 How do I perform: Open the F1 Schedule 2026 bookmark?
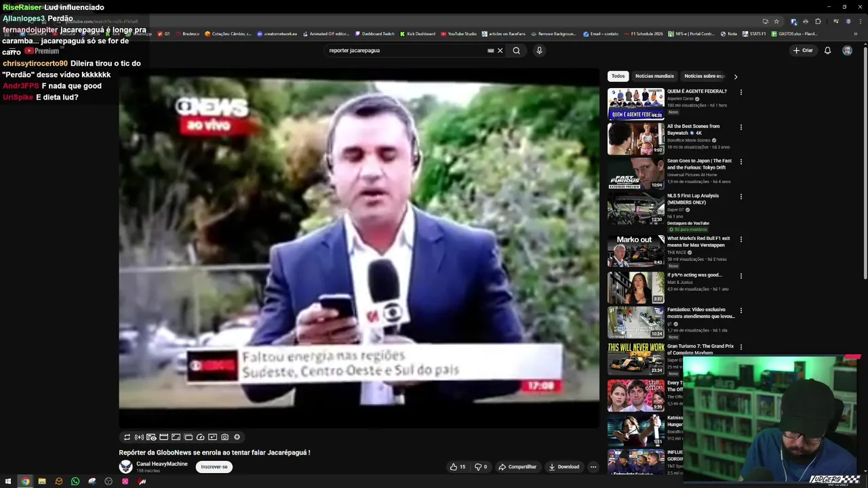[x=644, y=33]
